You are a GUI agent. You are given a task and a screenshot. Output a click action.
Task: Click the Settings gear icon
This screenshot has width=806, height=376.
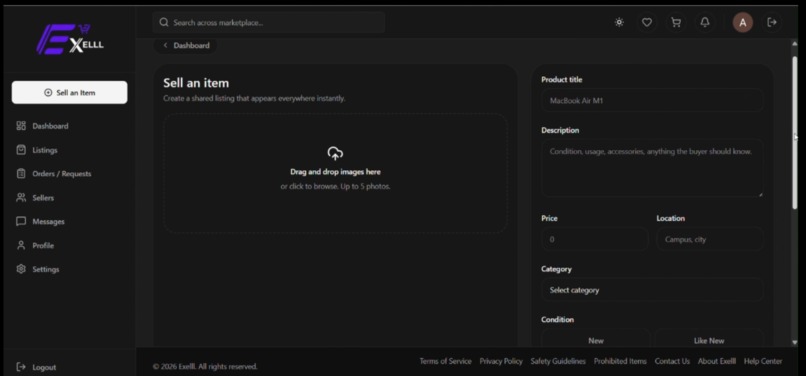click(x=21, y=269)
